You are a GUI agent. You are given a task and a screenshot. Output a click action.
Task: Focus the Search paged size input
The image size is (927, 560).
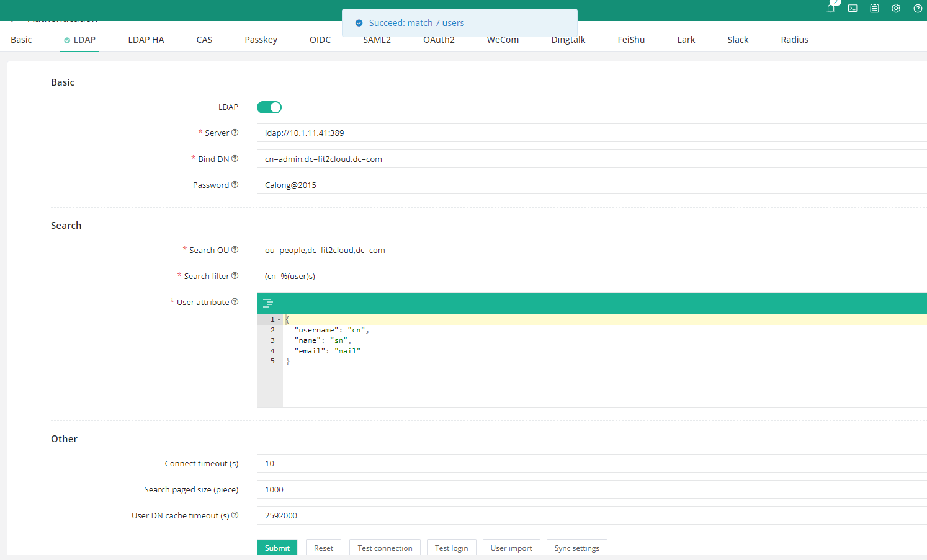coord(592,489)
